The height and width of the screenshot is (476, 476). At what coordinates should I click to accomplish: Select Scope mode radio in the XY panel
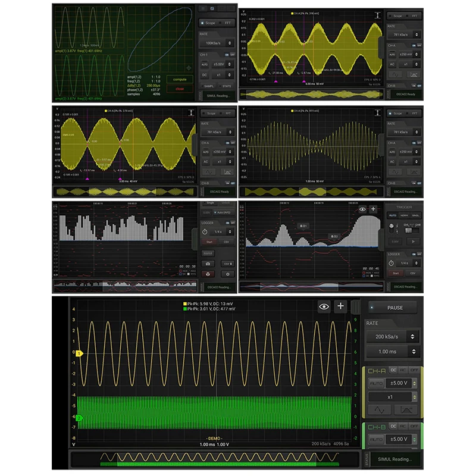point(208,23)
